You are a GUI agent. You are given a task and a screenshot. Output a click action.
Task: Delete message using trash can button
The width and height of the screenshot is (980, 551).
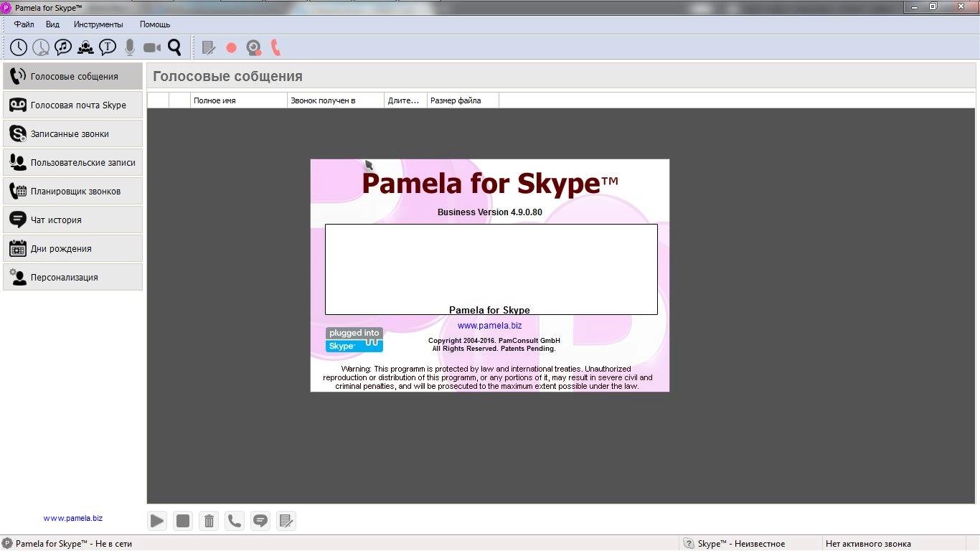[209, 521]
